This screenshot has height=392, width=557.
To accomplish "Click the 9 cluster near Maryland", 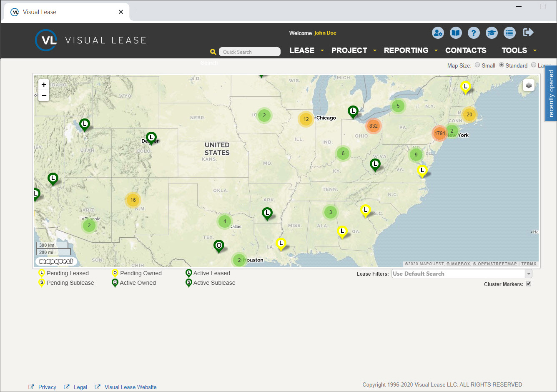I will click(416, 155).
